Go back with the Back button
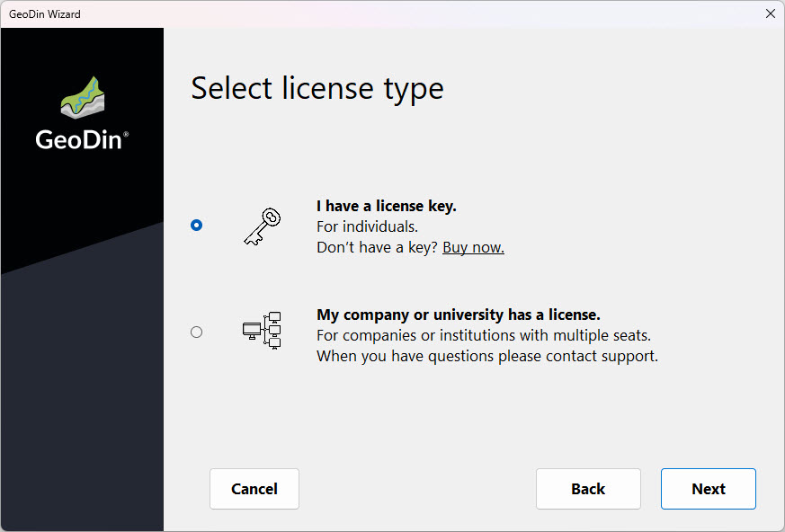 pos(588,489)
